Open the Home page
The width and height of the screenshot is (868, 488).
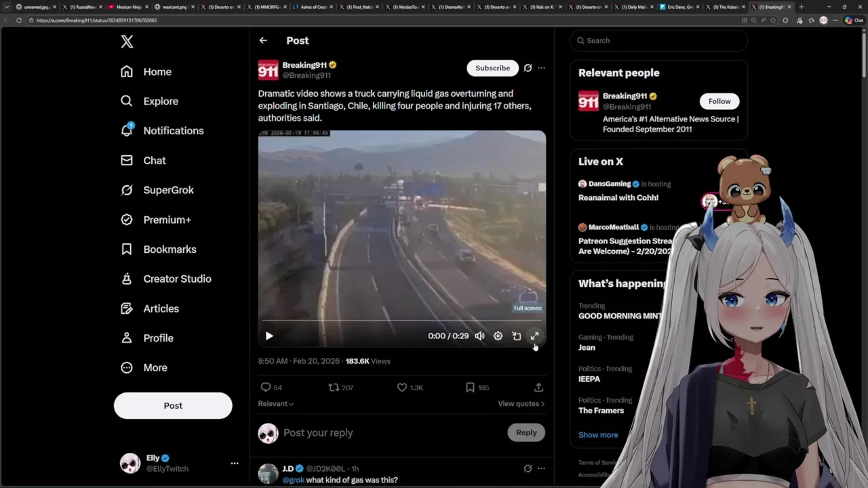pyautogui.click(x=146, y=72)
